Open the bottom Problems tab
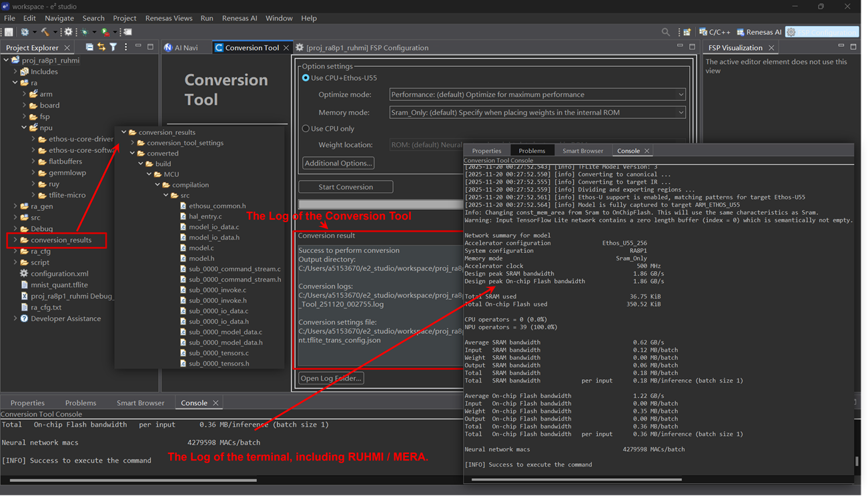This screenshot has height=498, width=868. coord(81,403)
